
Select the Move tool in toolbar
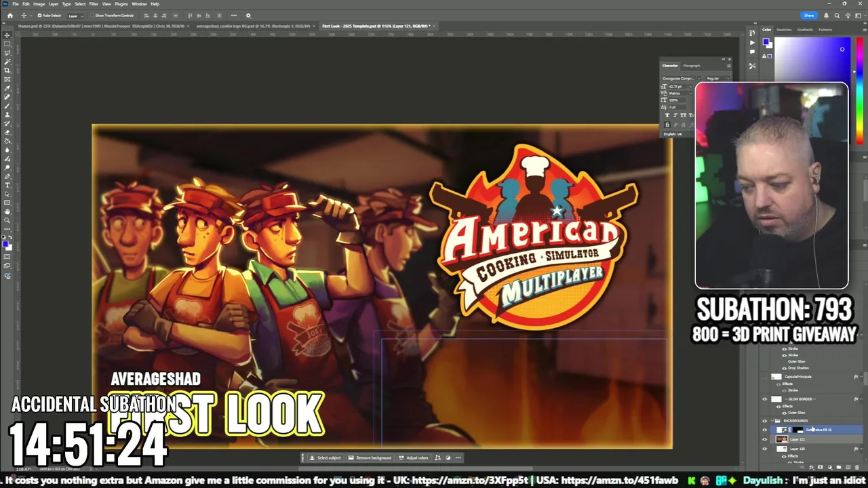click(7, 35)
